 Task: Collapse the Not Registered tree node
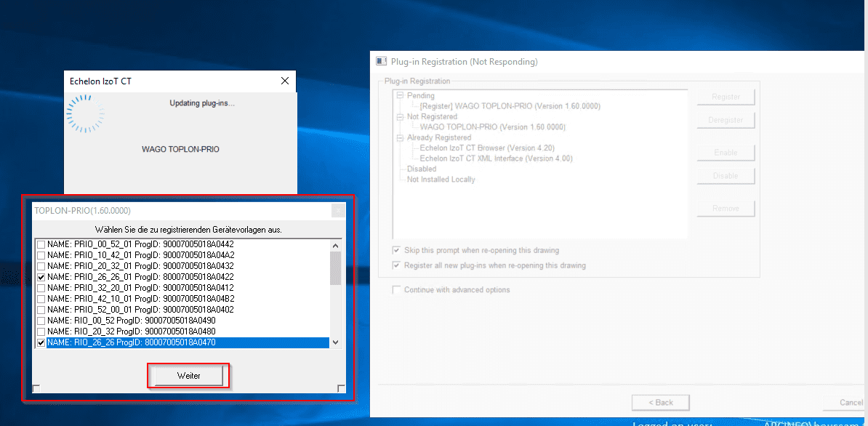pyautogui.click(x=400, y=116)
